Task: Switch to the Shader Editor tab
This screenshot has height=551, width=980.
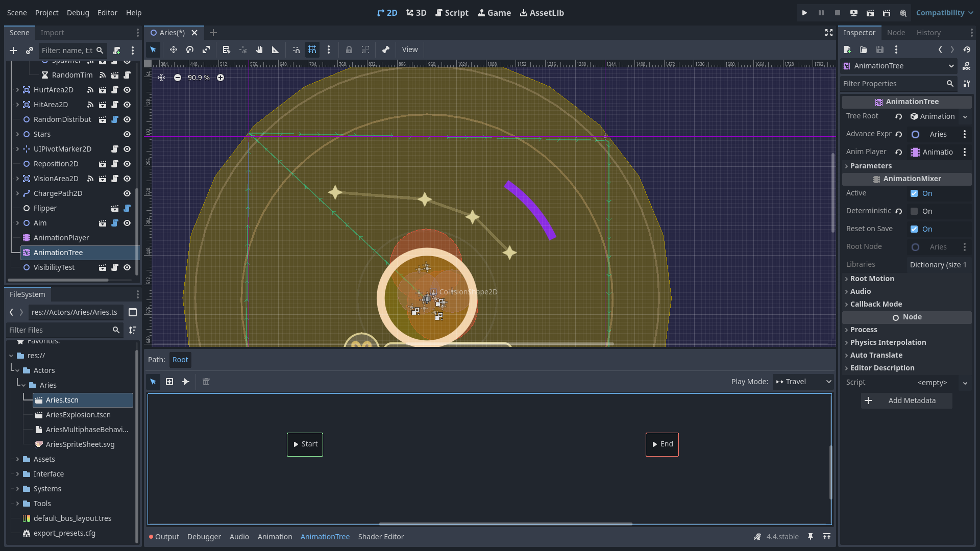Action: [x=381, y=537]
